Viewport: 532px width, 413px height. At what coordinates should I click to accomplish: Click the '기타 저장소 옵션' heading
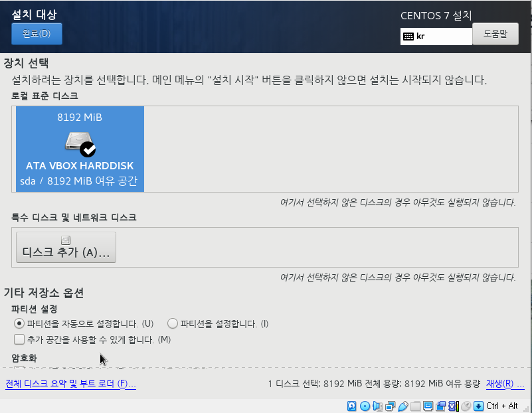(43, 293)
